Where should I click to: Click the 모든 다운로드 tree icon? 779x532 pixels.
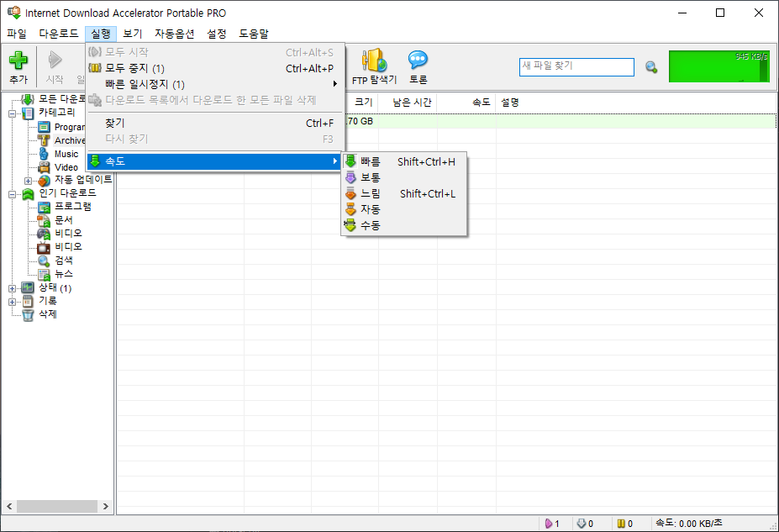click(x=28, y=99)
